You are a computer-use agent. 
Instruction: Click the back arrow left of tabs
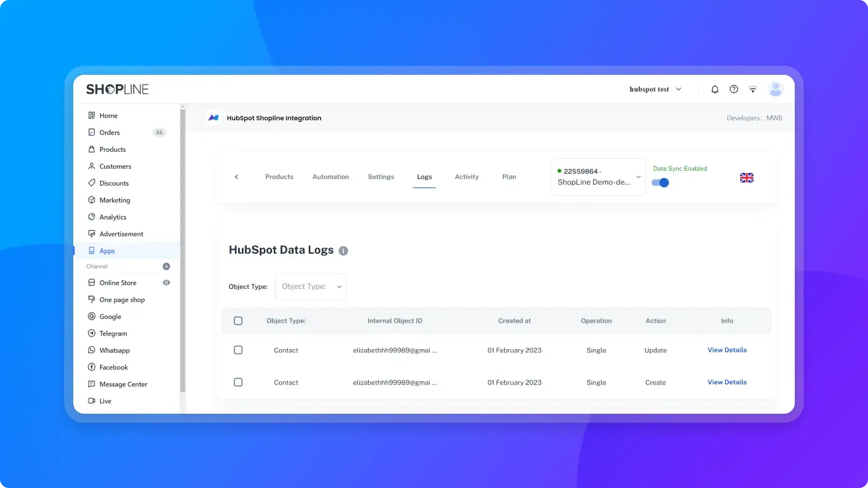237,177
